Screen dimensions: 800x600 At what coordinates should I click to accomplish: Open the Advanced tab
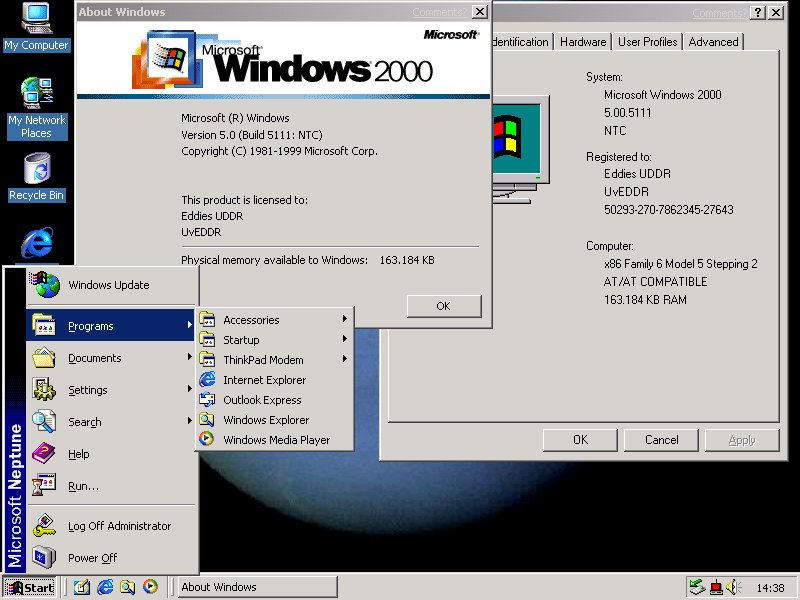(713, 42)
